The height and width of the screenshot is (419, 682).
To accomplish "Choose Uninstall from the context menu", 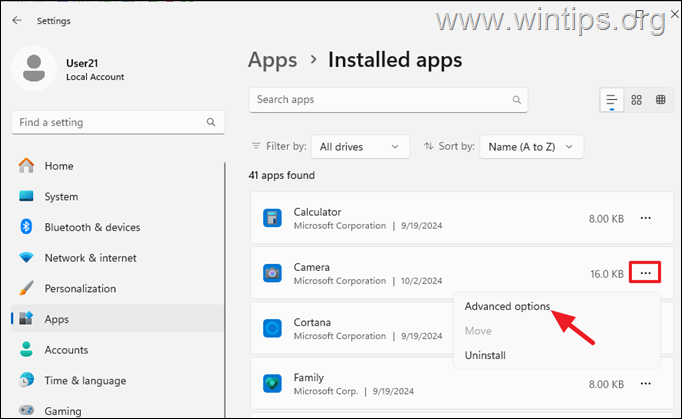I will (485, 355).
